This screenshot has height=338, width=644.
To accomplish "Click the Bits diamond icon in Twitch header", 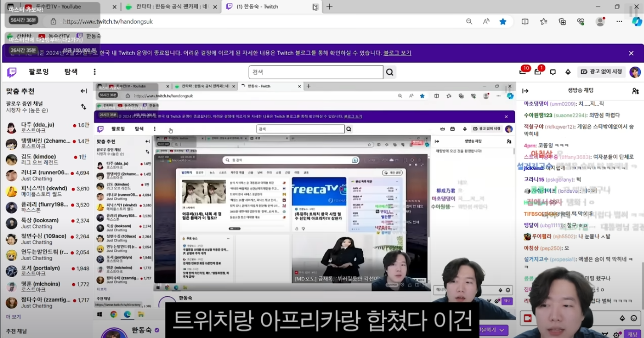I will (x=568, y=72).
